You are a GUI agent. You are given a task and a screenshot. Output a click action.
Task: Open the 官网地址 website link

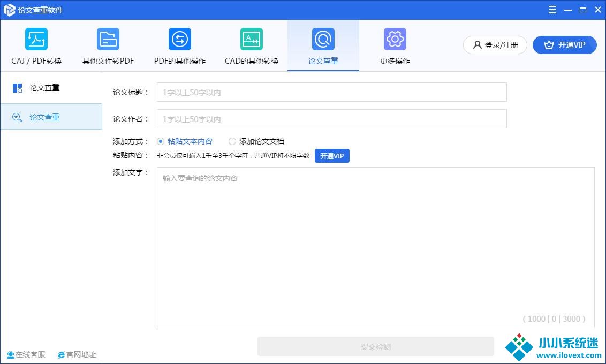[77, 354]
